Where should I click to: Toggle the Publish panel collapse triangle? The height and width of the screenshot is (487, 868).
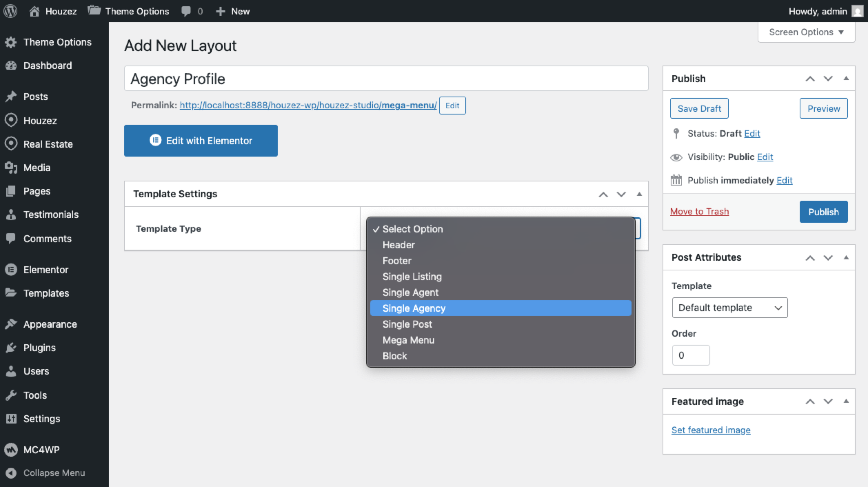click(846, 79)
